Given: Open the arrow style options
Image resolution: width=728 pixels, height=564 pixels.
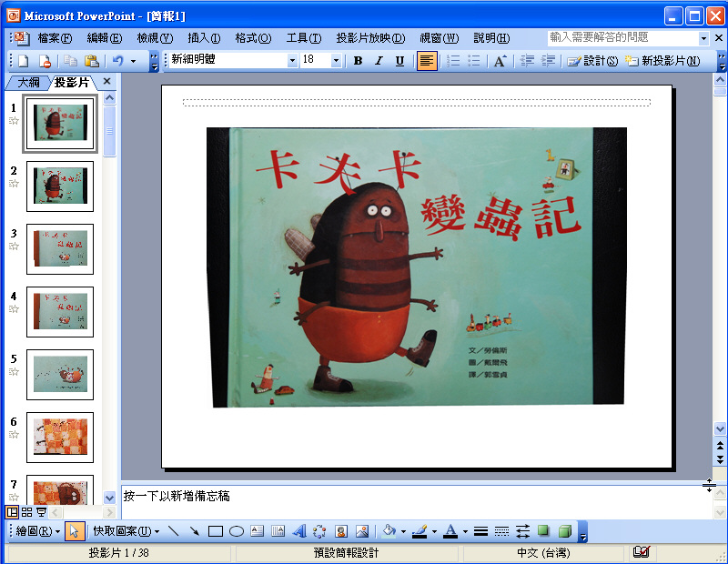Looking at the screenshot, I should [x=522, y=531].
